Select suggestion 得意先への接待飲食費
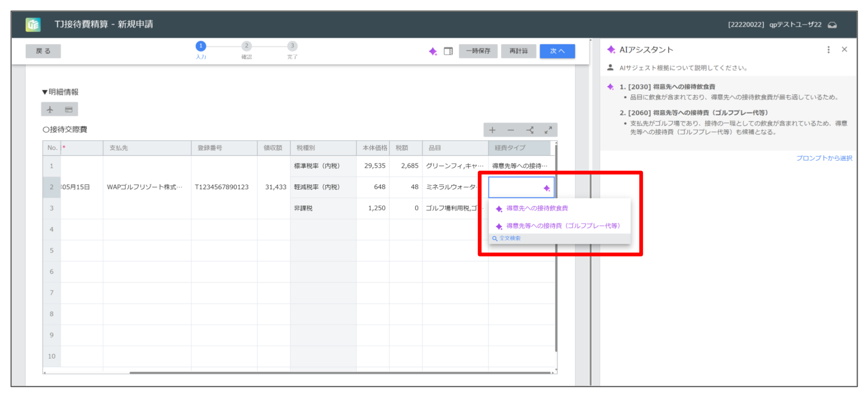868x399 pixels. pos(537,209)
